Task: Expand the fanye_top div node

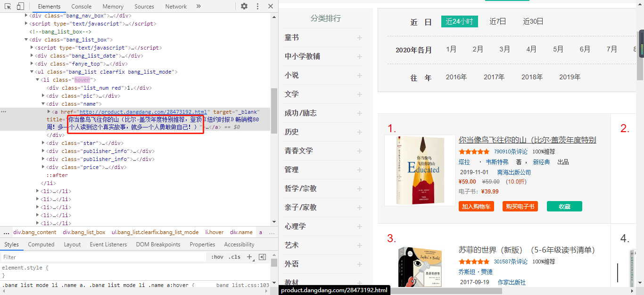Action: (32, 64)
